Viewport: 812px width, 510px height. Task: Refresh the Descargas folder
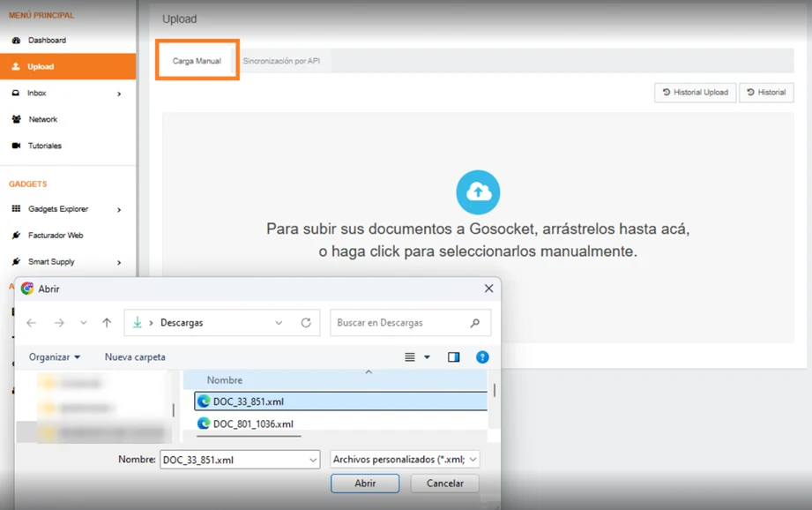click(306, 323)
